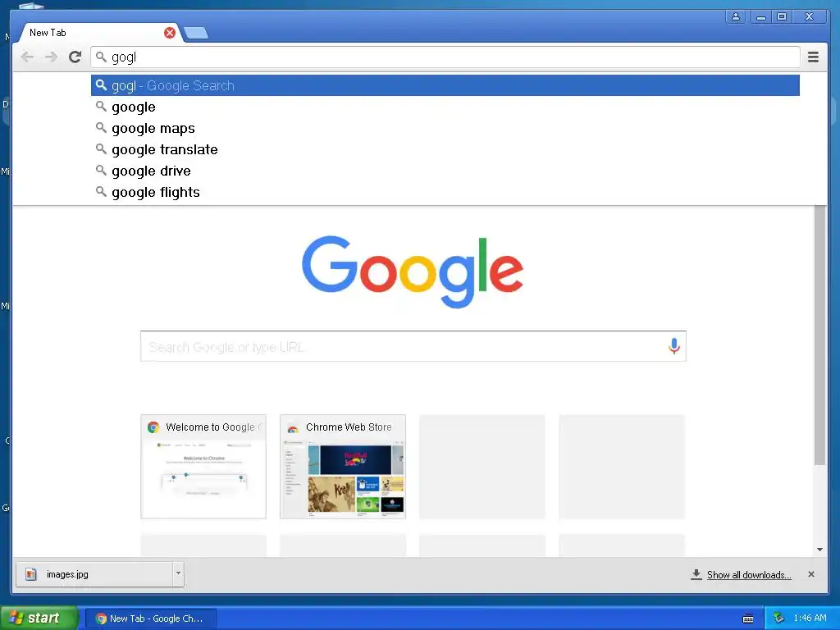Expand the images.jpg download options arrow
Image resolution: width=840 pixels, height=630 pixels.
178,573
